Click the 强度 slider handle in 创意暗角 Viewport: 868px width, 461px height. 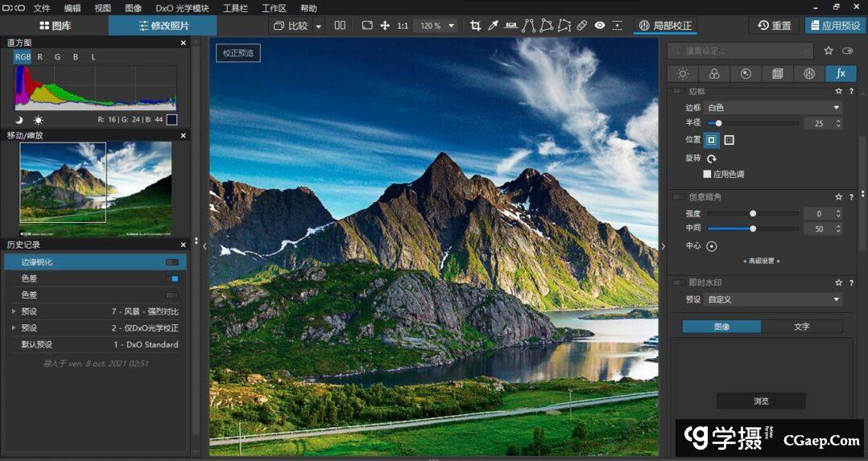(x=753, y=214)
